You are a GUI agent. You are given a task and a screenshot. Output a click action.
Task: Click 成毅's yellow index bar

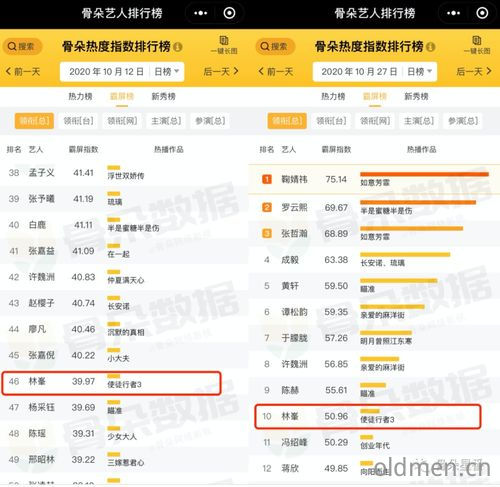click(x=405, y=255)
